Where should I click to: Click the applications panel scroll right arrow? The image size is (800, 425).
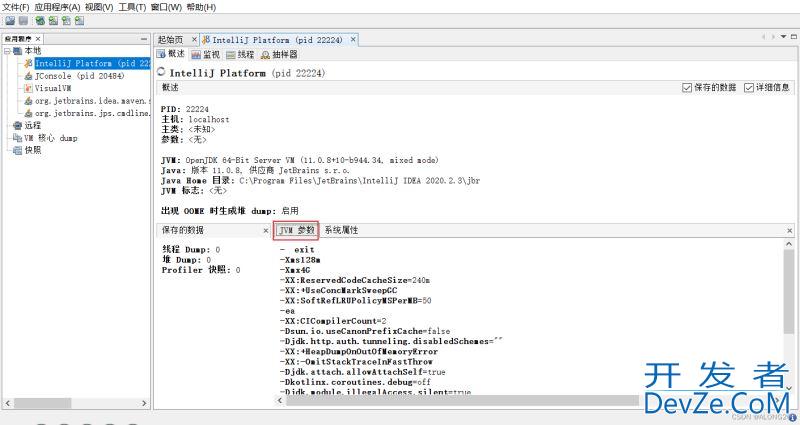(x=144, y=403)
